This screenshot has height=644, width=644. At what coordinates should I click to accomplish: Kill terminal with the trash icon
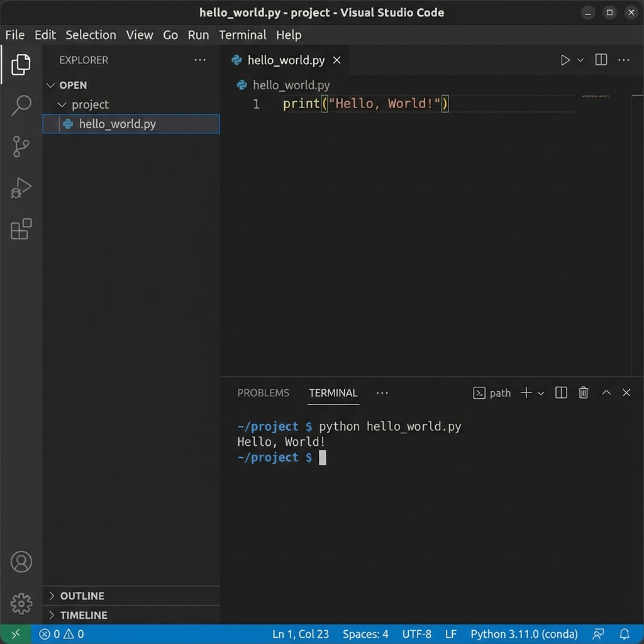point(583,392)
